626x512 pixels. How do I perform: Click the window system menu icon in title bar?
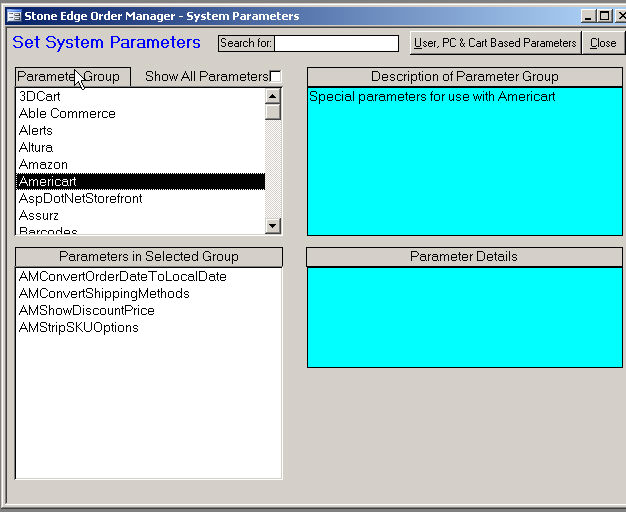(14, 16)
